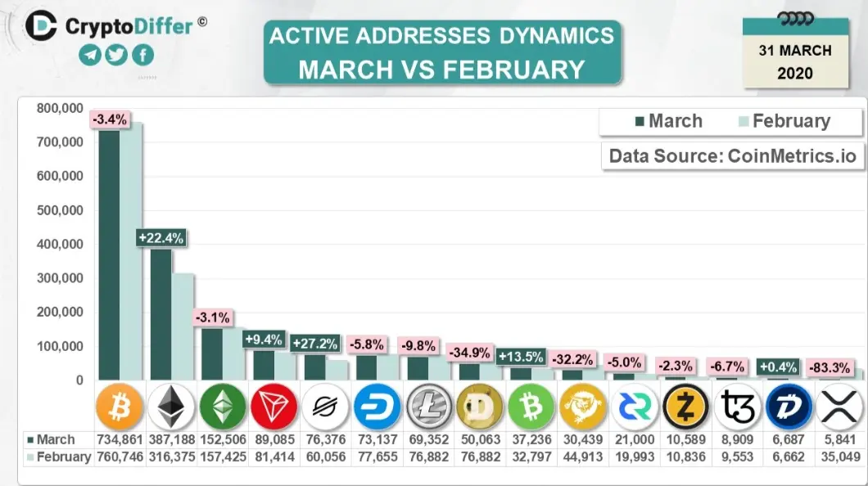Click the +13.5% change label
The image size is (868, 486).
coord(521,358)
